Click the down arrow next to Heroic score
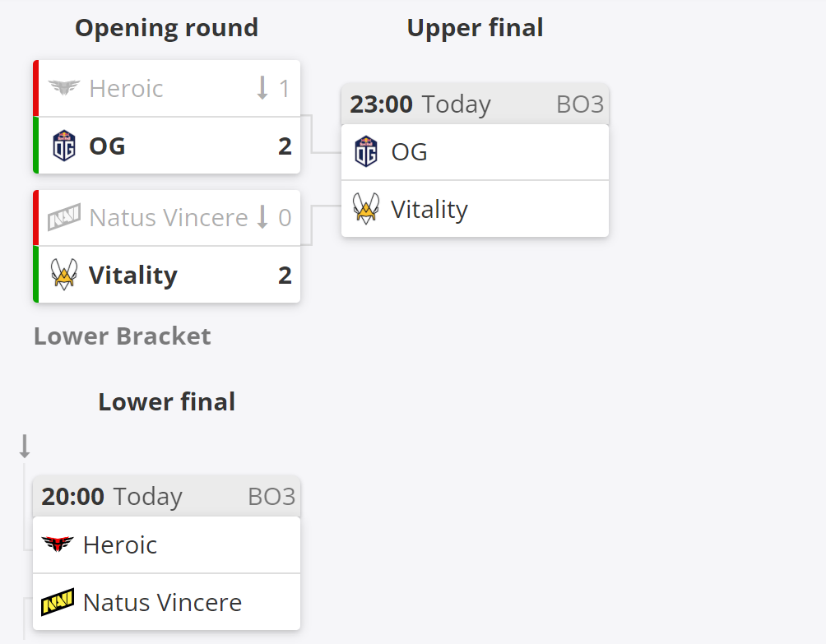This screenshot has height=644, width=826. tap(262, 88)
